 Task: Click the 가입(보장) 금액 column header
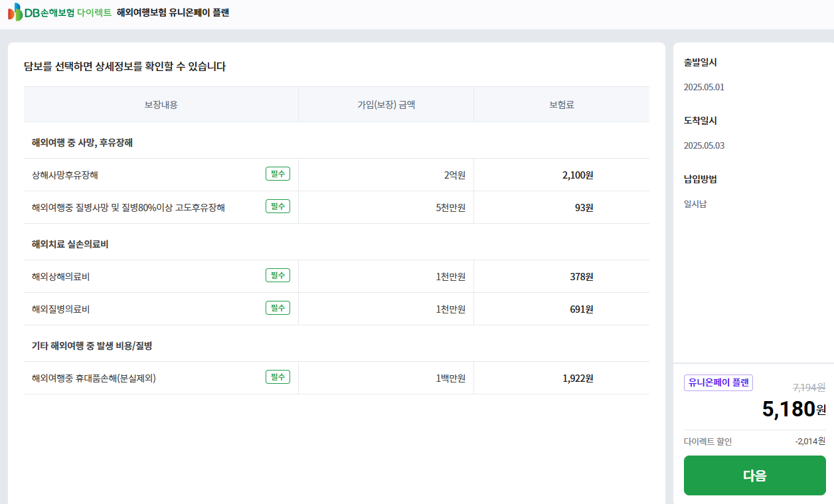tap(386, 105)
